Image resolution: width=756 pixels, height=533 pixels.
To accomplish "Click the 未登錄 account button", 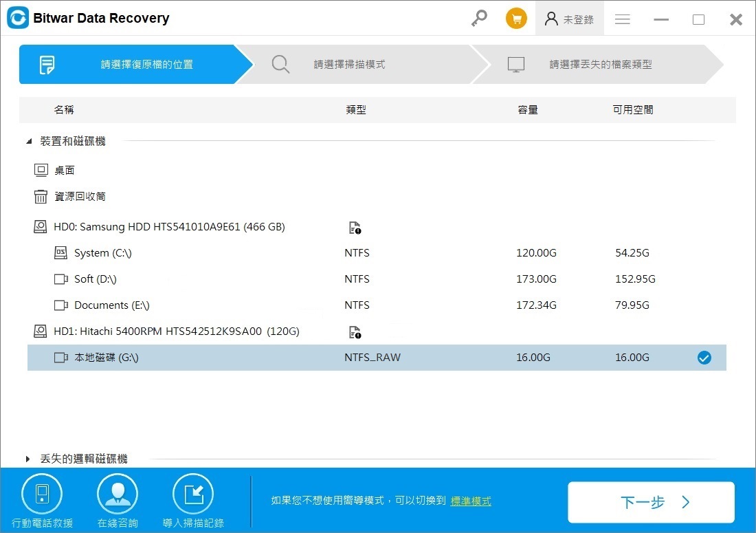I will (569, 19).
